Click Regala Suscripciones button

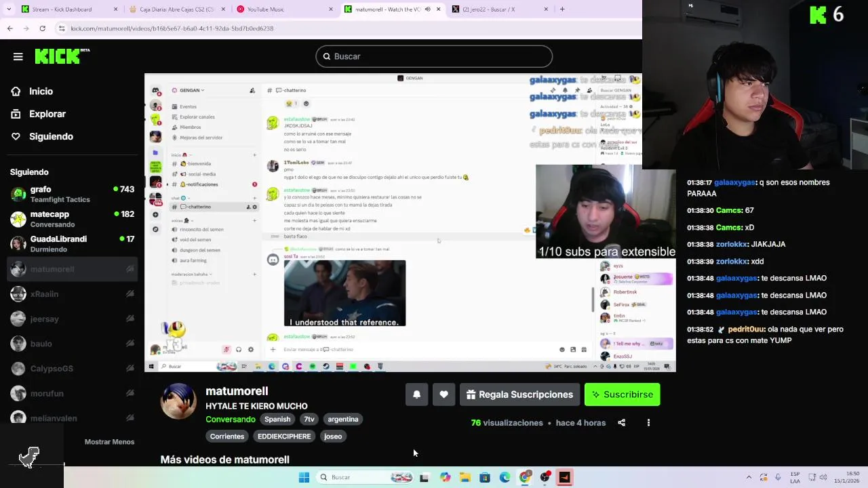click(x=519, y=394)
